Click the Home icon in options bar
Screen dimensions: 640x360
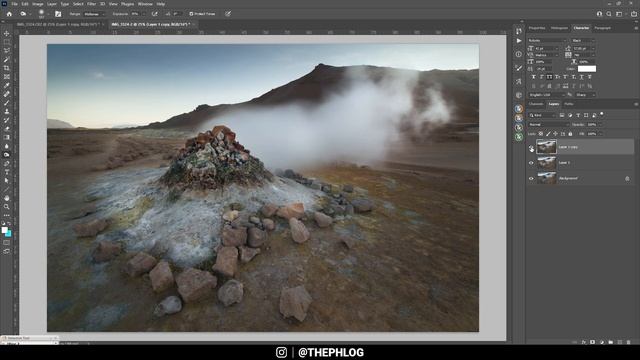pyautogui.click(x=9, y=14)
